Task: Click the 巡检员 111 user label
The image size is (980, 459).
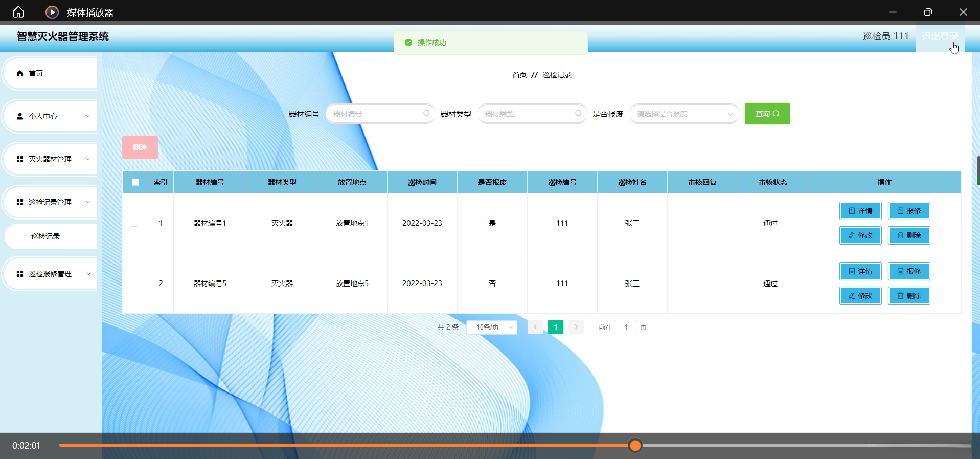Action: pyautogui.click(x=886, y=36)
